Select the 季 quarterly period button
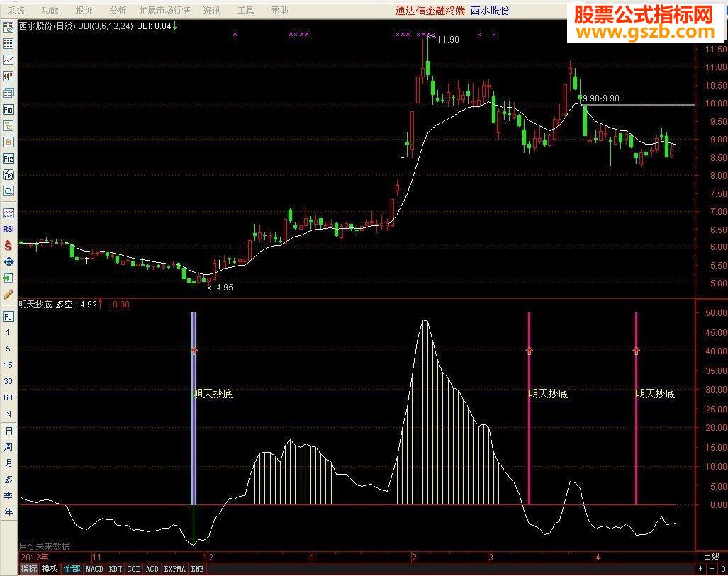The image size is (728, 576). coord(9,496)
